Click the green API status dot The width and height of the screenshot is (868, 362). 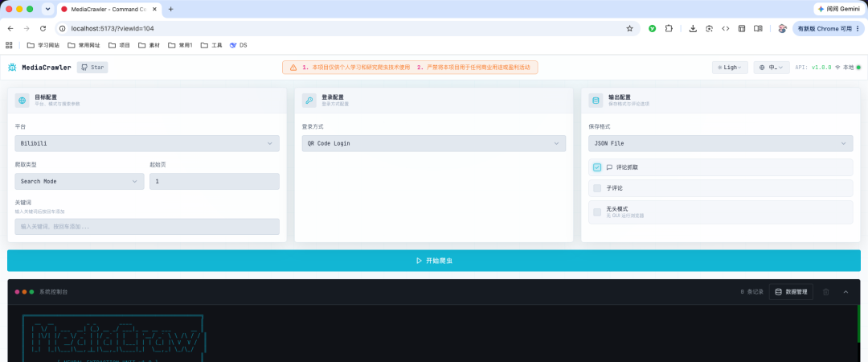858,67
